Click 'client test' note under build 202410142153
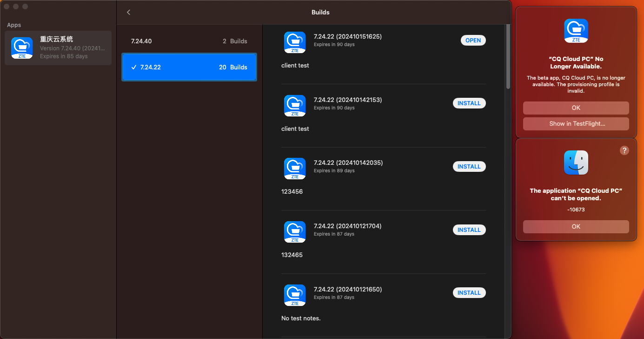 point(295,129)
